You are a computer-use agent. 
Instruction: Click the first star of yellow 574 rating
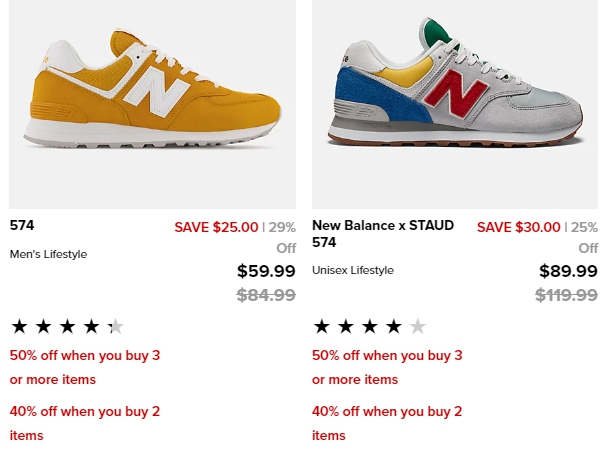[x=19, y=327]
